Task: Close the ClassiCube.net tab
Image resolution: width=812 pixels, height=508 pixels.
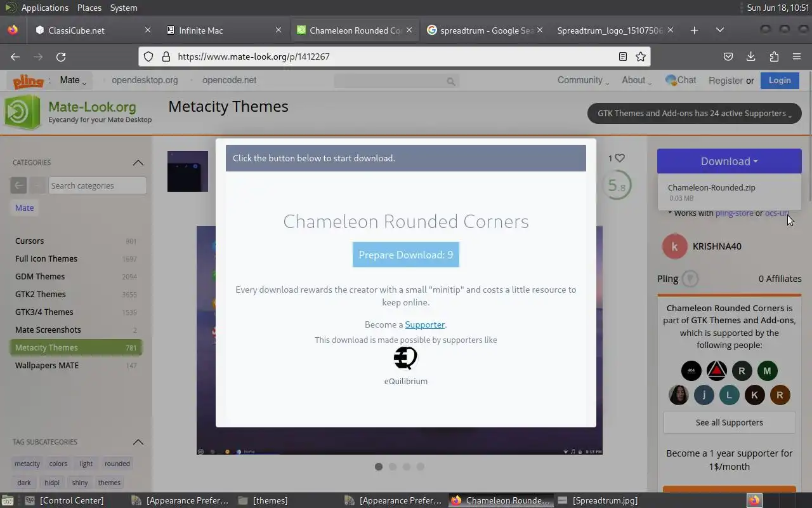Action: (x=148, y=30)
